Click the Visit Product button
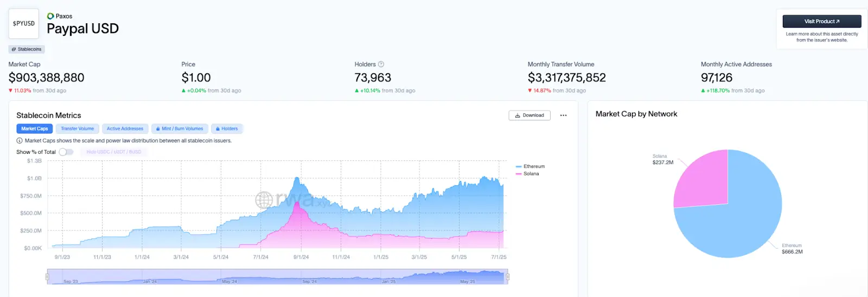 822,21
